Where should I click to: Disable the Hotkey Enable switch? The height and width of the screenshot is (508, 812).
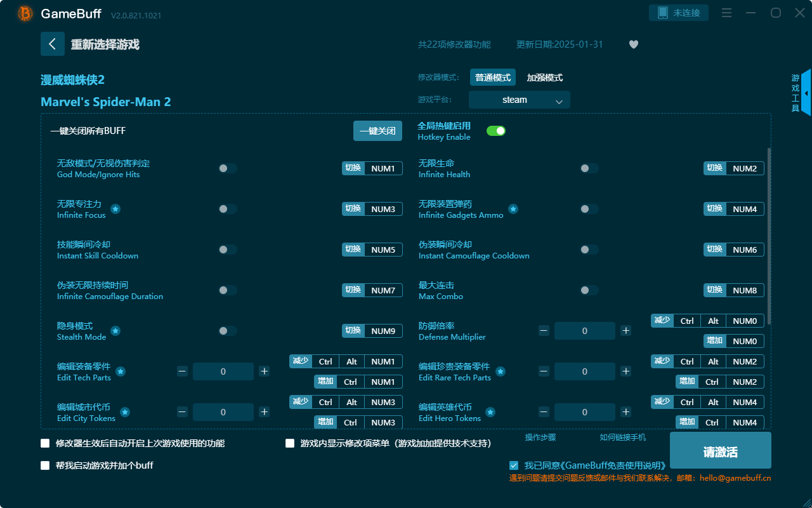point(495,130)
